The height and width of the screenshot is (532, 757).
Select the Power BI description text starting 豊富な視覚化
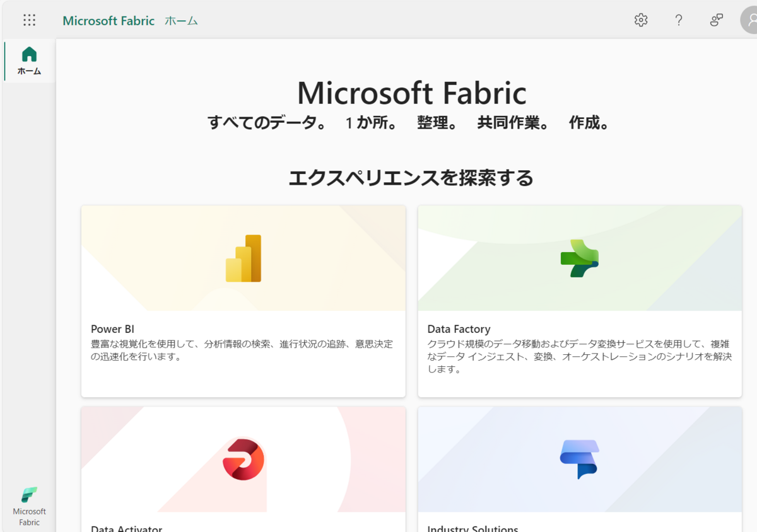pyautogui.click(x=242, y=350)
